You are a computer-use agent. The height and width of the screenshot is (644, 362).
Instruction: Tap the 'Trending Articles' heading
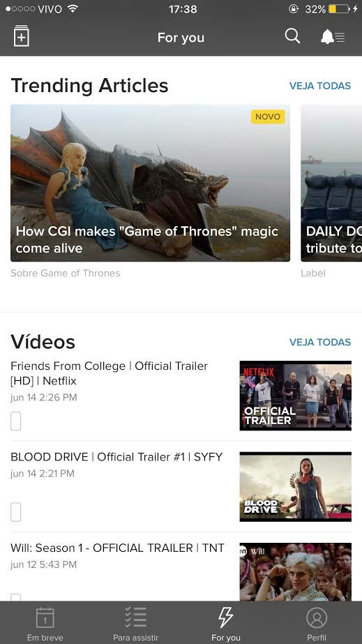click(89, 86)
